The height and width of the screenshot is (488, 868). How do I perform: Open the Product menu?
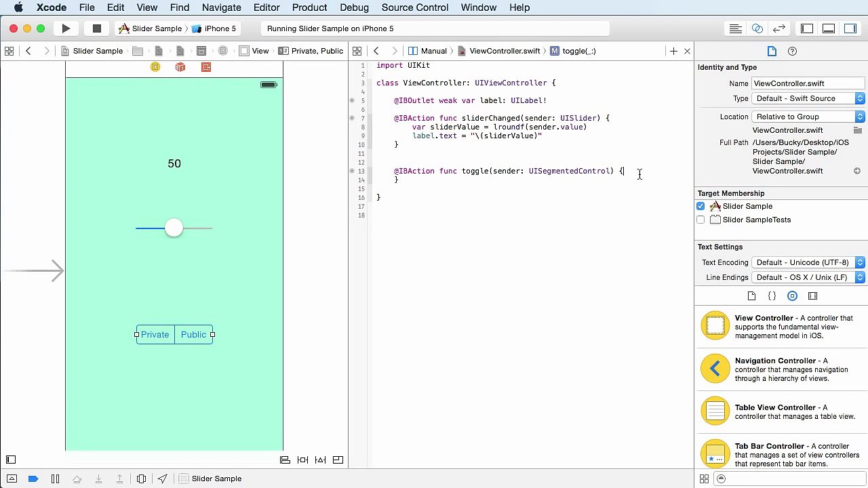pos(310,7)
